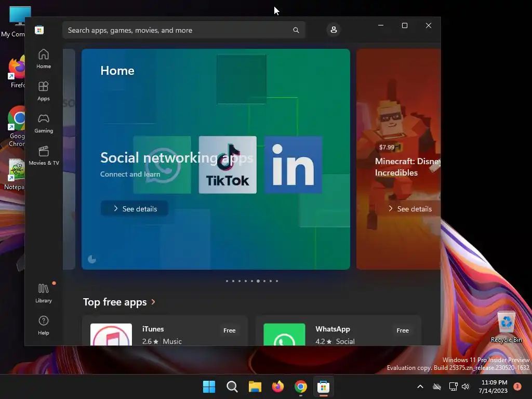Click the Microsoft Store logo icon
The image size is (532, 399).
[x=39, y=30]
